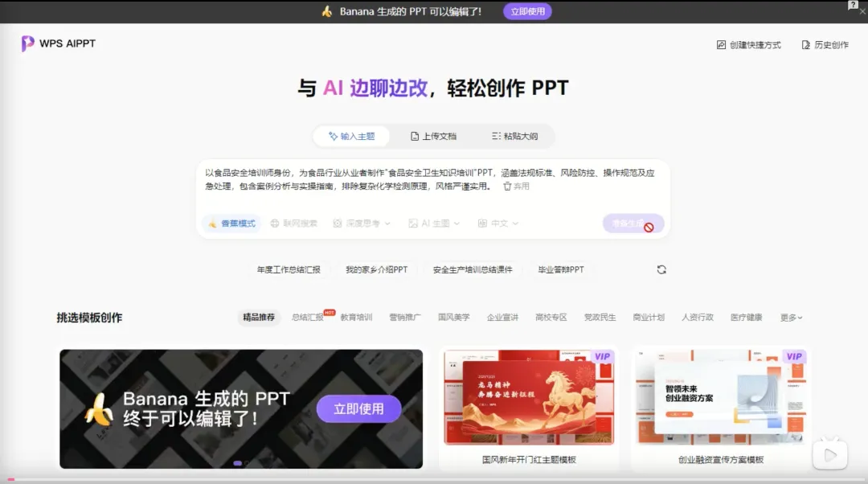This screenshot has width=868, height=484.
Task: Select the 营销推广 template category
Action: coord(404,318)
